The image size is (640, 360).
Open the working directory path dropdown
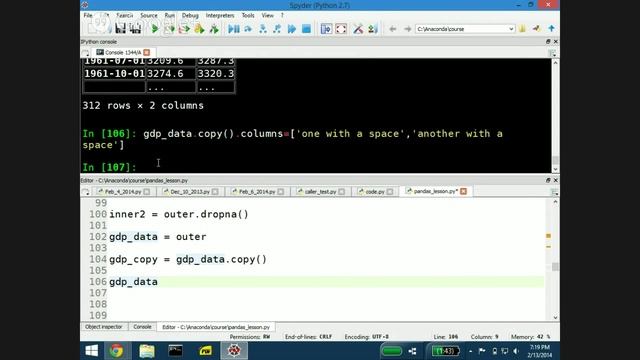click(x=511, y=29)
